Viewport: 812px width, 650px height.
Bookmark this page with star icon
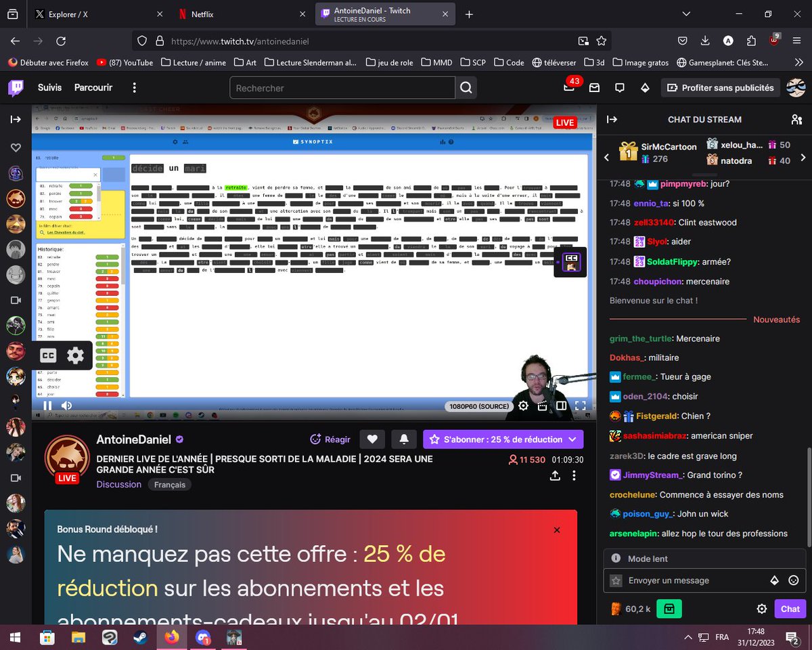coord(601,41)
